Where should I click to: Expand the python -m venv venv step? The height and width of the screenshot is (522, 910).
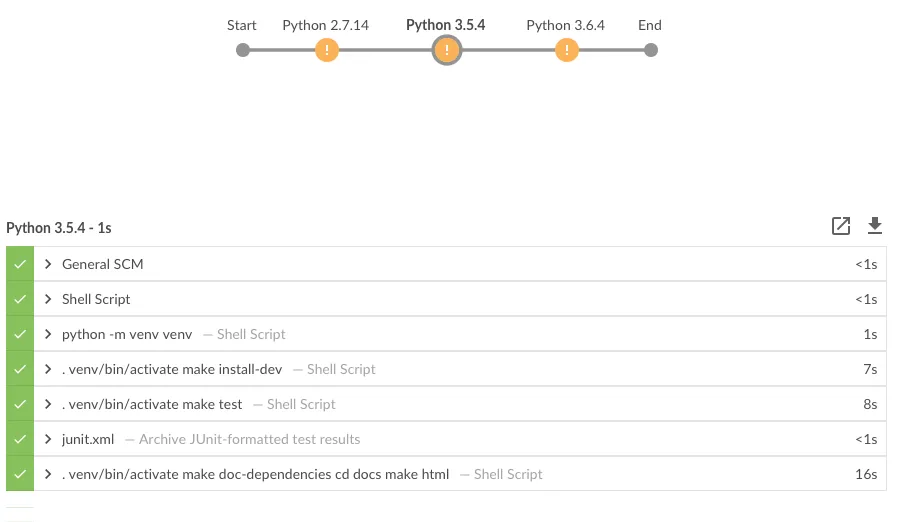tap(48, 334)
